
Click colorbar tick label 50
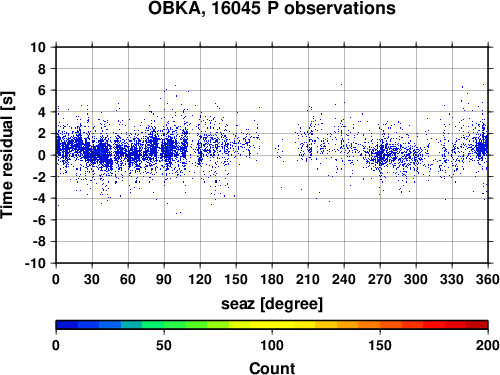pyautogui.click(x=164, y=345)
